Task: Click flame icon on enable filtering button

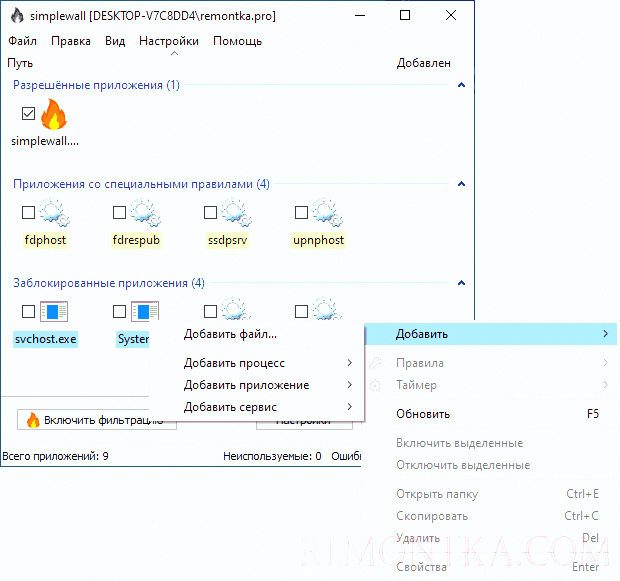Action: 33,420
